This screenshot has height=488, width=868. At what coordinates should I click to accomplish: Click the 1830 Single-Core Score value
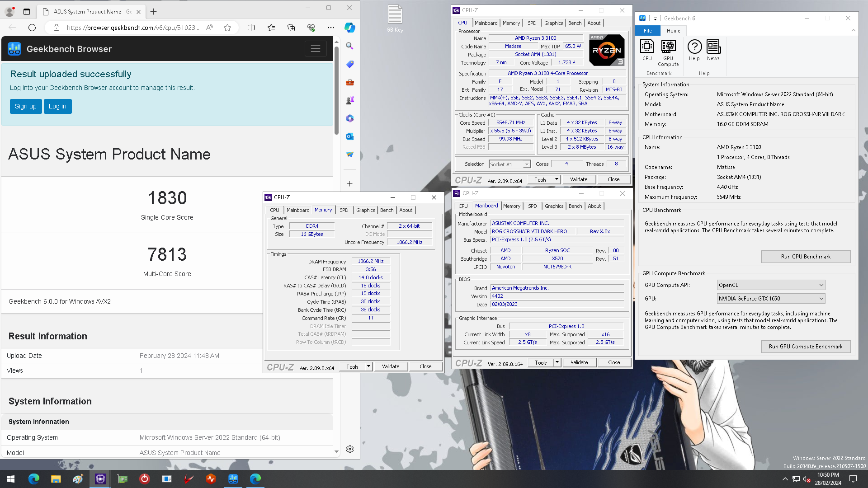167,198
